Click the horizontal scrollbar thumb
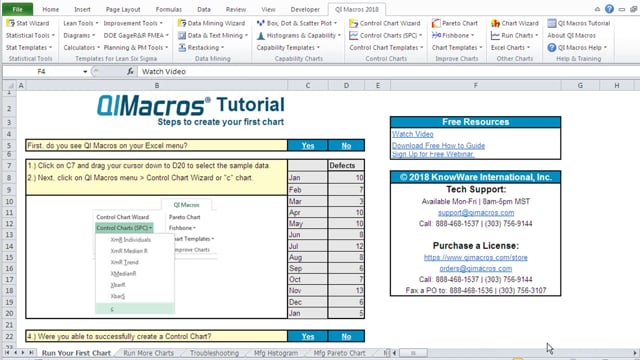Viewport: 640px width, 360px height. tap(413, 353)
